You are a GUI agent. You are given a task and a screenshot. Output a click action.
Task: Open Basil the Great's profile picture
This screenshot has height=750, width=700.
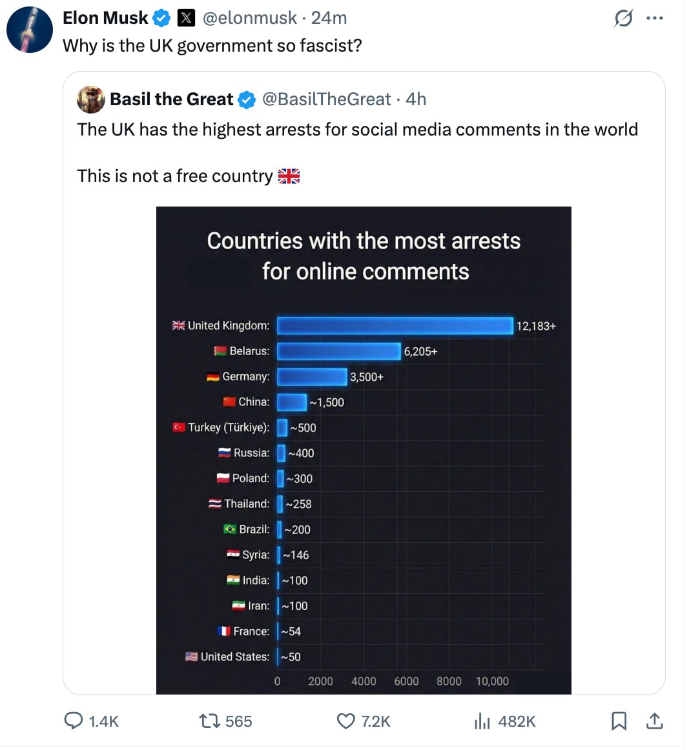[91, 99]
